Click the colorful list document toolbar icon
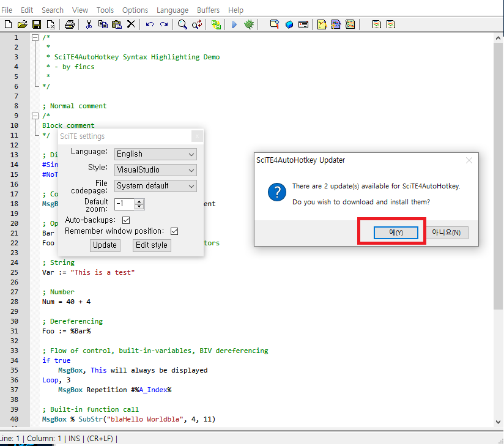This screenshot has width=504, height=446. 350,24
